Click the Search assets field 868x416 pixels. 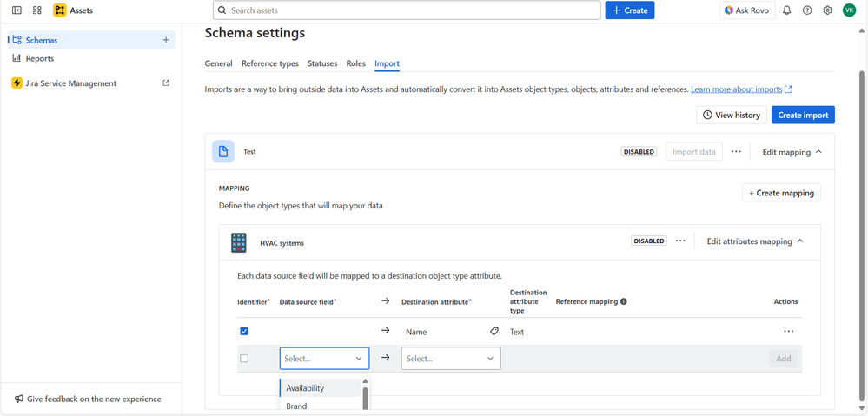pyautogui.click(x=407, y=10)
